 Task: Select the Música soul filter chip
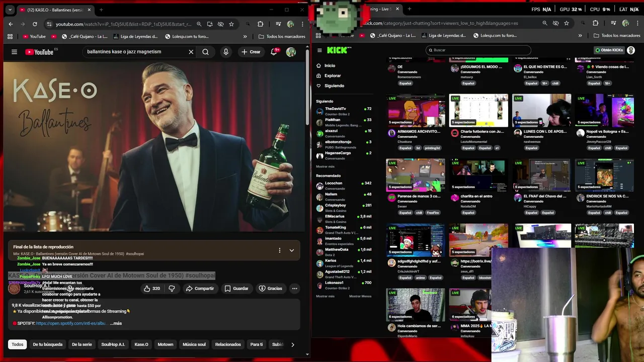tap(194, 344)
